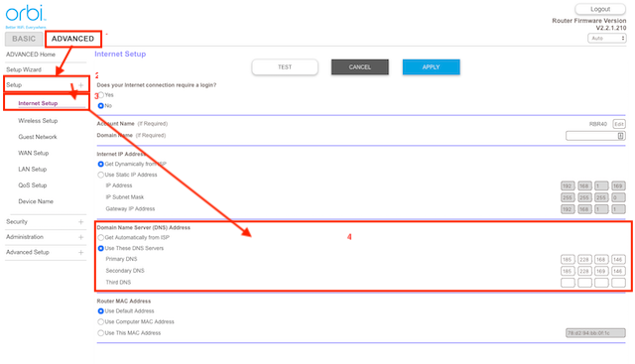Click second octet 168 of Gateway IP Address

click(x=584, y=209)
